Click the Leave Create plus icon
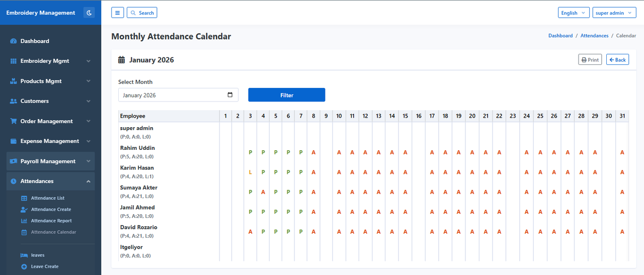The width and height of the screenshot is (644, 275). click(x=24, y=266)
